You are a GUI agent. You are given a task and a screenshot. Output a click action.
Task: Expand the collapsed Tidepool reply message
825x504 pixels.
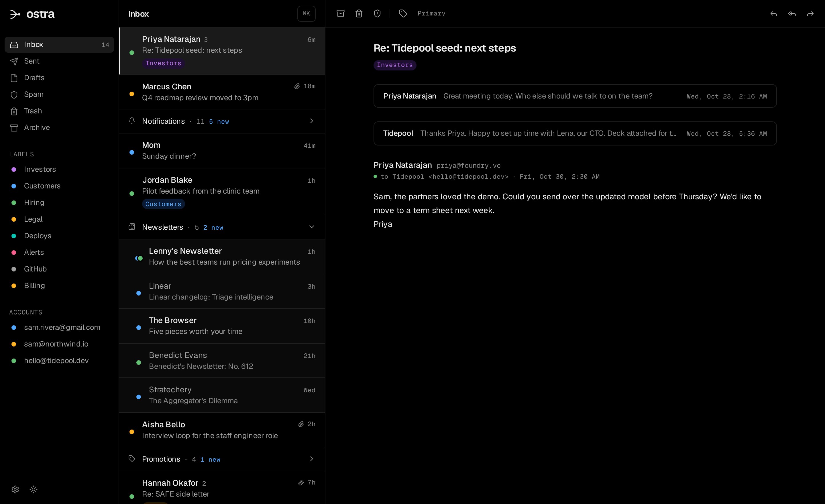(575, 133)
